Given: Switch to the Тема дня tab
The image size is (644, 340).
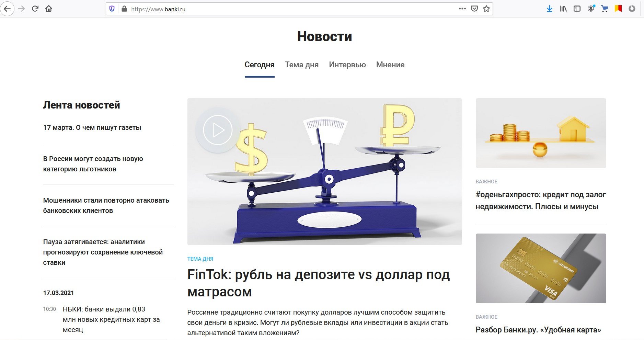Looking at the screenshot, I should pos(302,65).
